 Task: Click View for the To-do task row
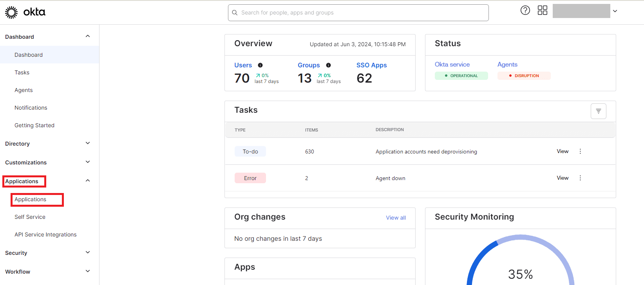coord(563,152)
